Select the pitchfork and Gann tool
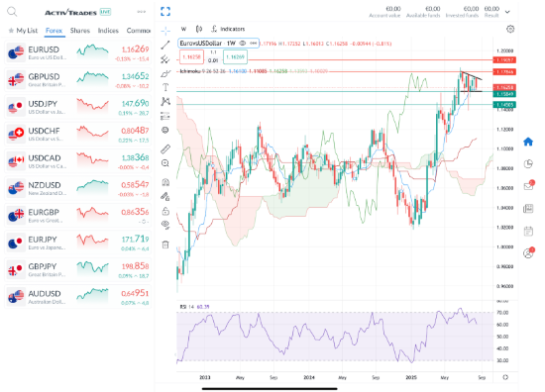545x392 pixels. coord(165,59)
